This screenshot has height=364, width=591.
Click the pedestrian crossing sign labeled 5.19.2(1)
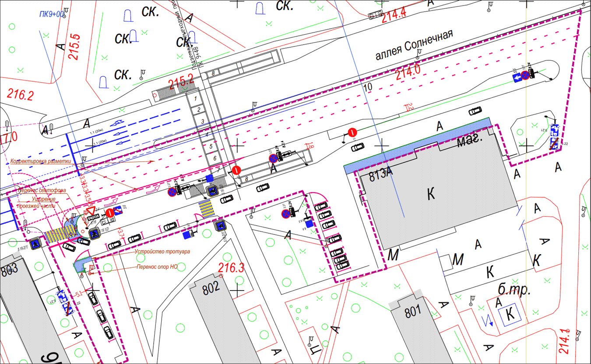(35, 242)
